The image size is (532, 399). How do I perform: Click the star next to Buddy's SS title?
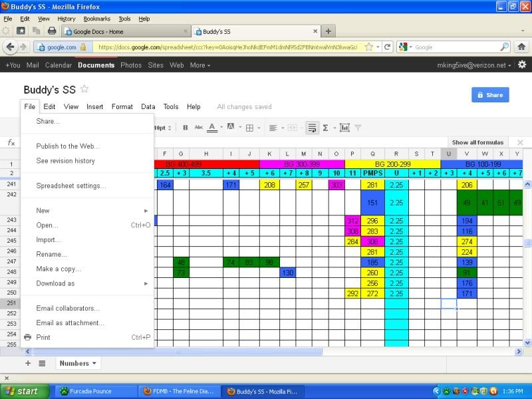tap(84, 89)
